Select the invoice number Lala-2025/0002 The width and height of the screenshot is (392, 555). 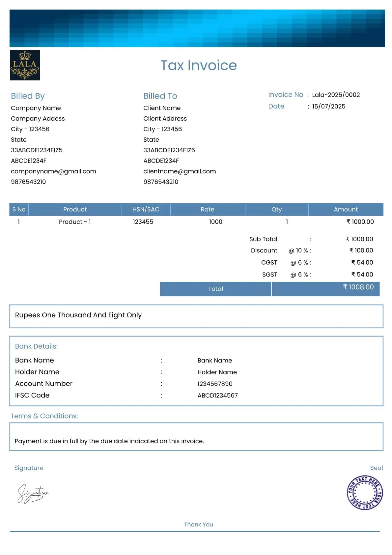coord(336,95)
